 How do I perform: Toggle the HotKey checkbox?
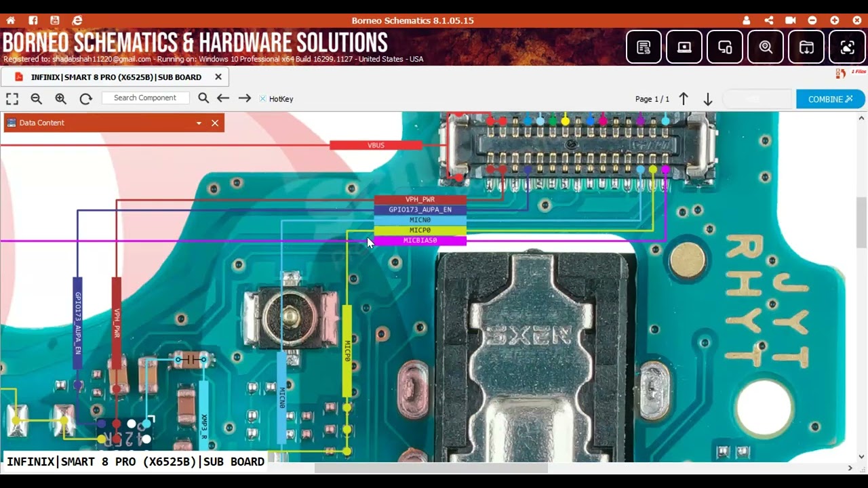(x=262, y=99)
